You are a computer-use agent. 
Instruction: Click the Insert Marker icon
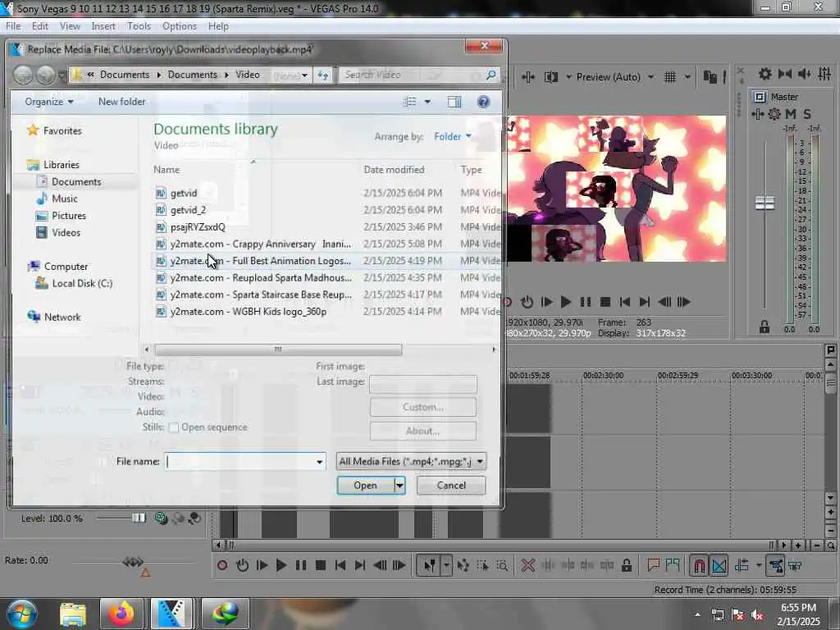point(653,565)
